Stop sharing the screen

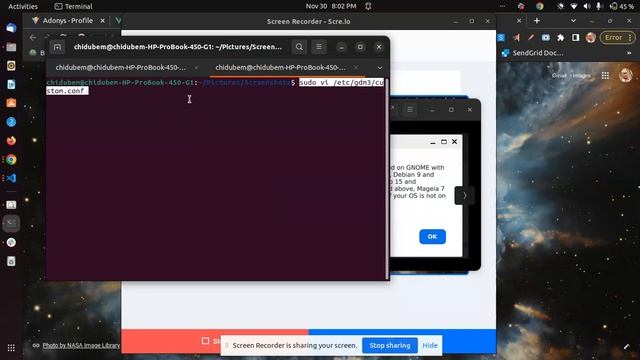390,345
